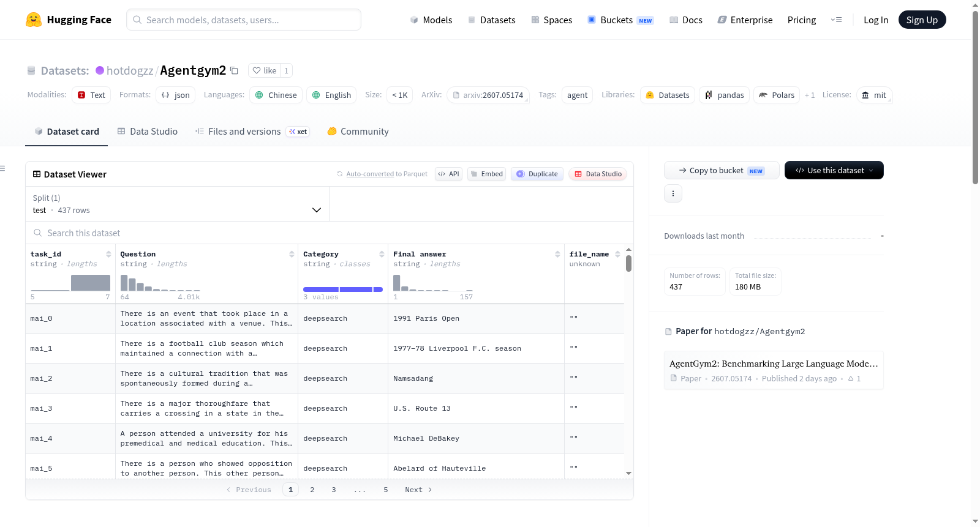Filter by Chinese language tag
980x527 pixels.
click(276, 95)
